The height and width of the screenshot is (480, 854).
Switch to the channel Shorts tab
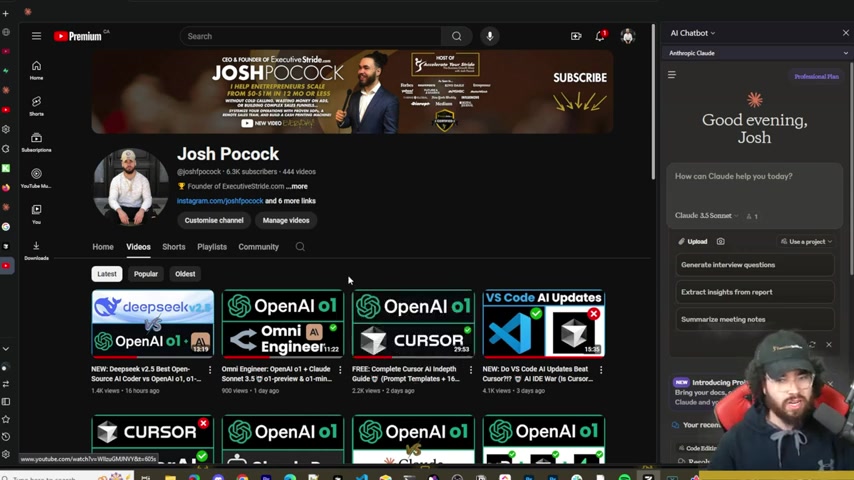pos(174,247)
